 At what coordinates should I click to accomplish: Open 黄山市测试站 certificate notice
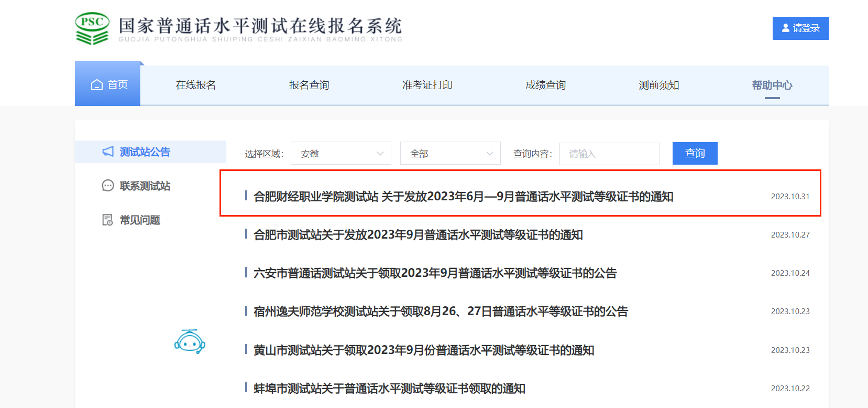pos(424,350)
